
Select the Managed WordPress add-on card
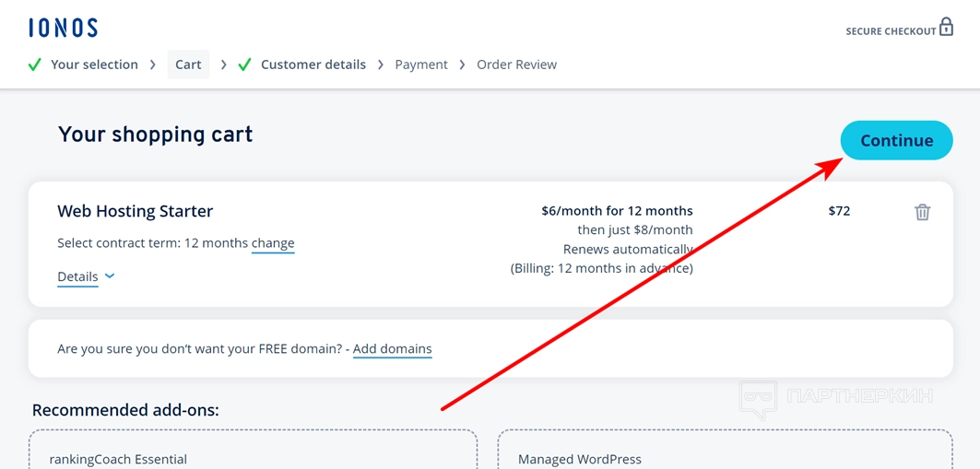725,451
